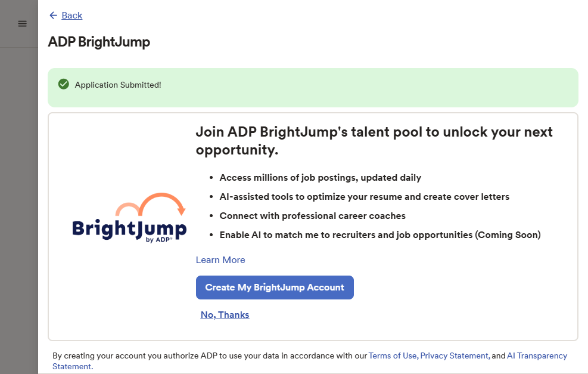View the Privacy Statement link
Screen dimensions: 588x374
455,356
